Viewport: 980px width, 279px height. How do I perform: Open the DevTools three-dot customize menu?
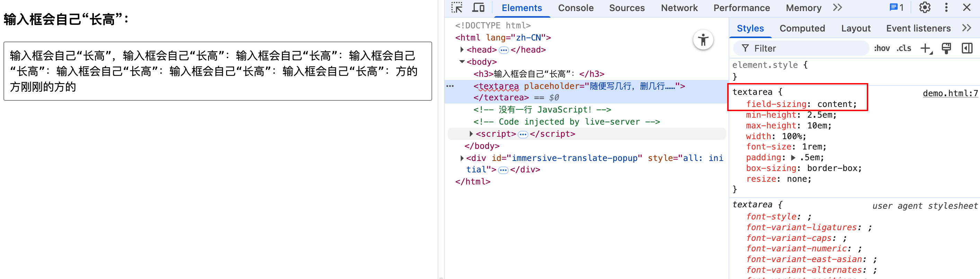pos(946,8)
